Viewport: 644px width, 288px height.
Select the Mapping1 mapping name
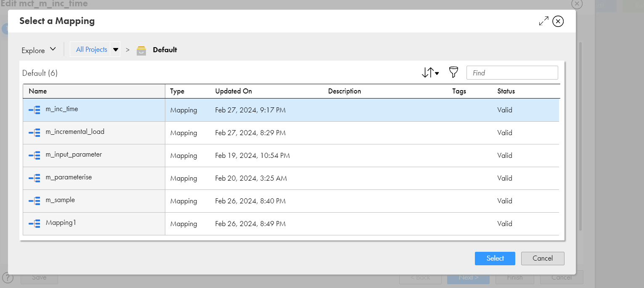tap(61, 223)
